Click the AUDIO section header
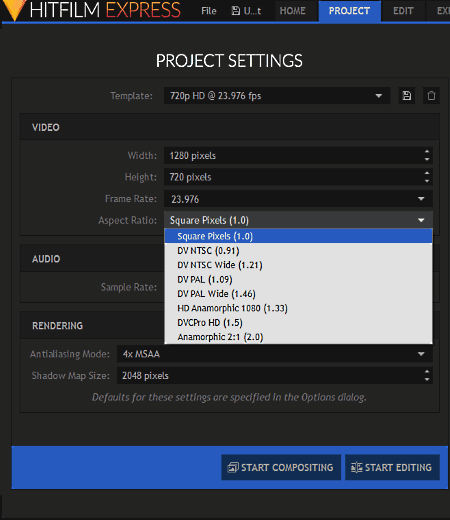Viewport: 450px width, 520px height. (46, 259)
